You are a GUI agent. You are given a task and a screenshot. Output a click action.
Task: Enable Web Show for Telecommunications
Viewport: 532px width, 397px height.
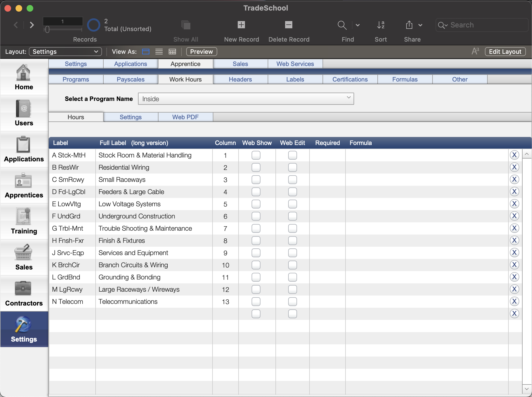click(256, 302)
